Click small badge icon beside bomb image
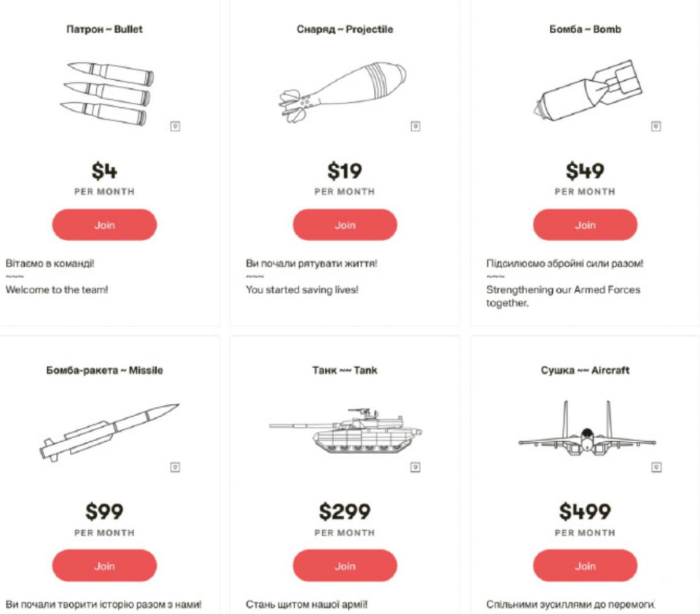 (x=655, y=126)
